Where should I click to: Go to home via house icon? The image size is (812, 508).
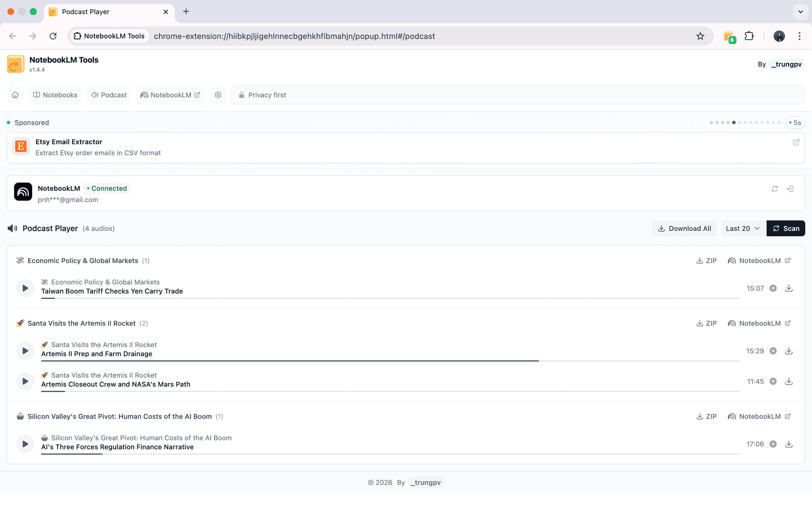pyautogui.click(x=15, y=95)
